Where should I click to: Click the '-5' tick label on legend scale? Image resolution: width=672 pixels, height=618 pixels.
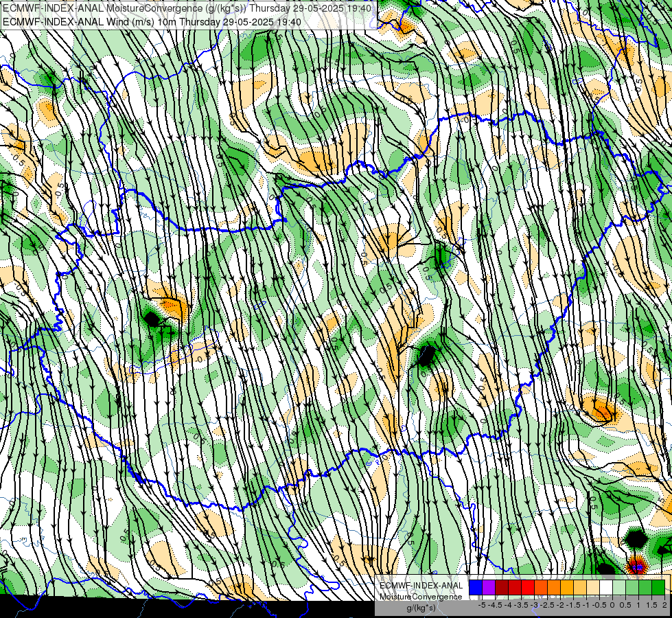482,605
